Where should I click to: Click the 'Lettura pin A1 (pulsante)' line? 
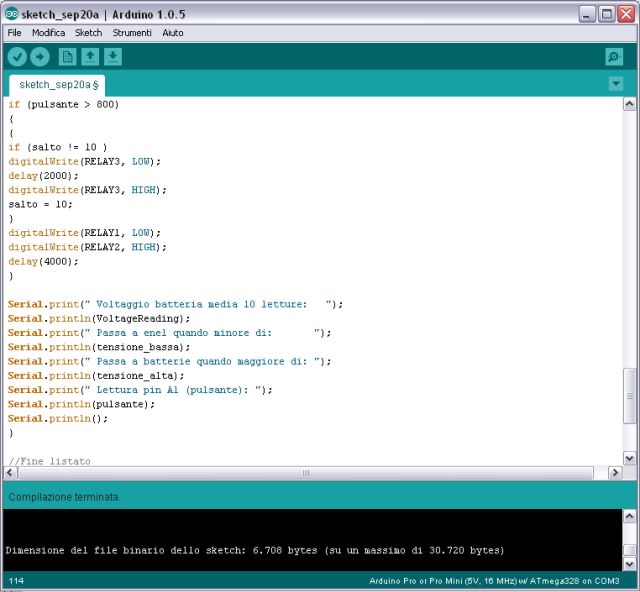coord(140,390)
